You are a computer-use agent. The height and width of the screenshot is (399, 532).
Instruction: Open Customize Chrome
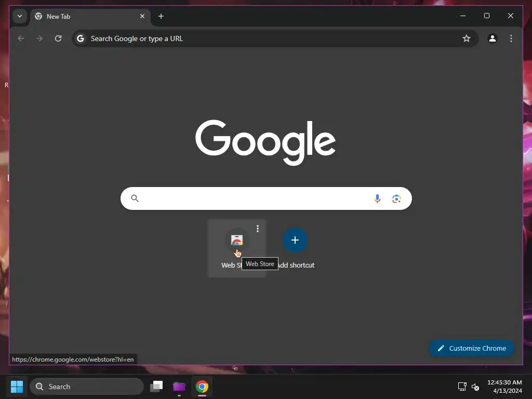(x=472, y=348)
